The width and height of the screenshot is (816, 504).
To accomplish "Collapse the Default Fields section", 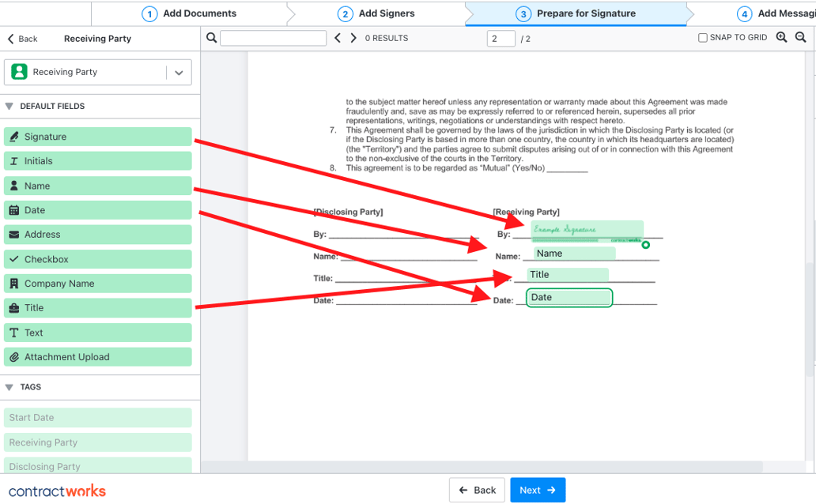I will tap(8, 106).
